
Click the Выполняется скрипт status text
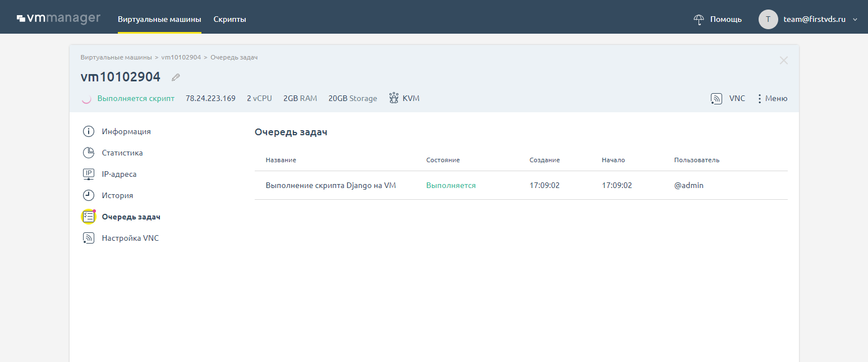(x=136, y=98)
